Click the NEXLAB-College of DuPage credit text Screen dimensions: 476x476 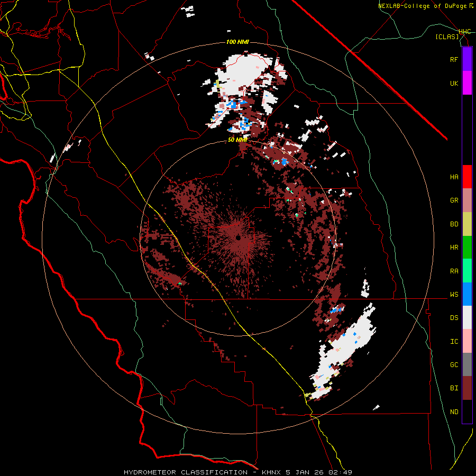(426, 6)
